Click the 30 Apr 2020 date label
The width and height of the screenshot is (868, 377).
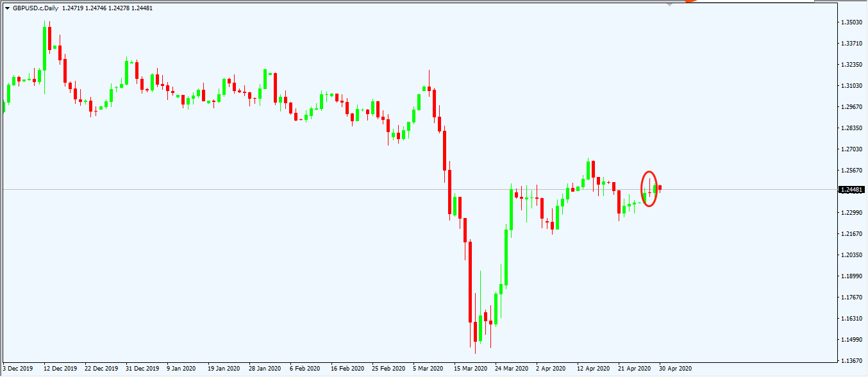(676, 369)
